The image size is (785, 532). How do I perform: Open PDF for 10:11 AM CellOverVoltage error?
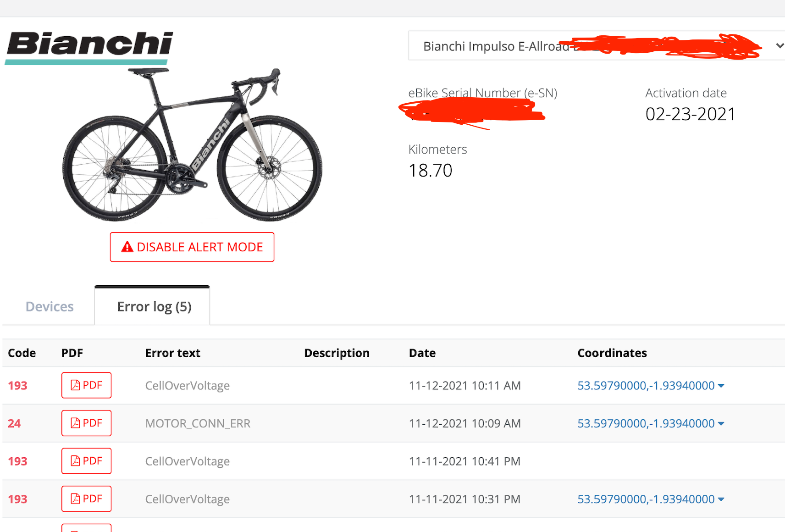(x=86, y=385)
